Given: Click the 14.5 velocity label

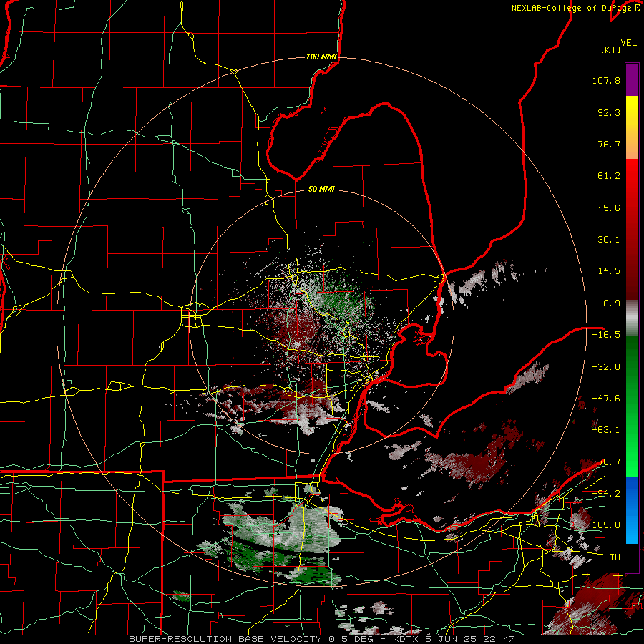Looking at the screenshot, I should tap(609, 271).
